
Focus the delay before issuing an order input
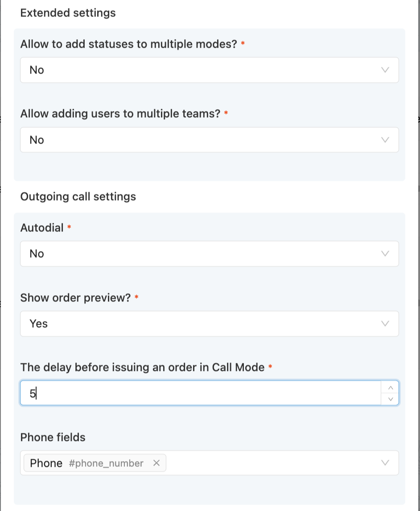click(x=200, y=393)
